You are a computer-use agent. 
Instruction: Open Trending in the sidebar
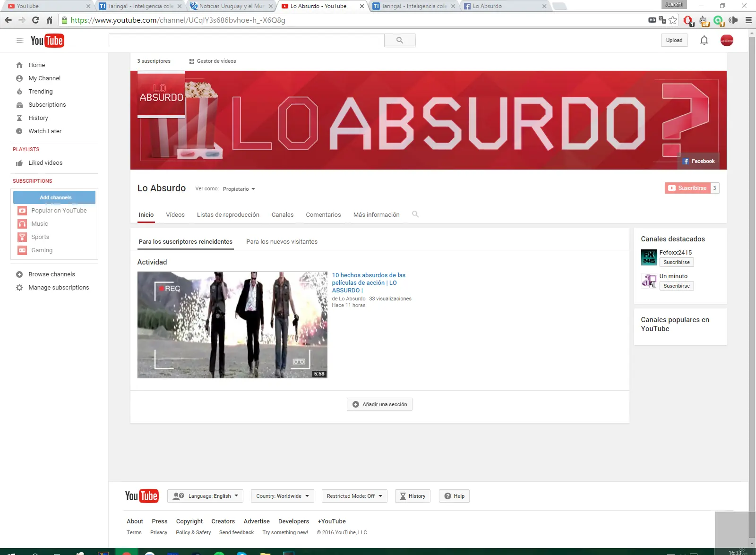(41, 92)
